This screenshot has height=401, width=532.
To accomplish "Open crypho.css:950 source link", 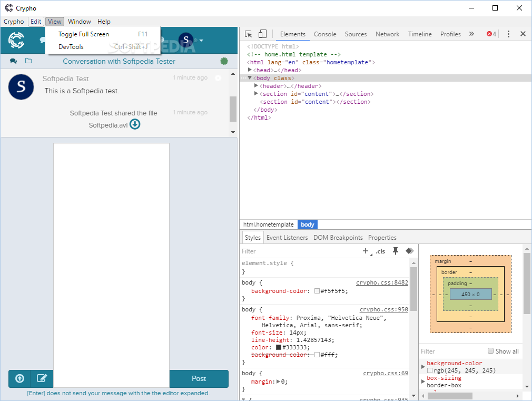I will pyautogui.click(x=384, y=309).
